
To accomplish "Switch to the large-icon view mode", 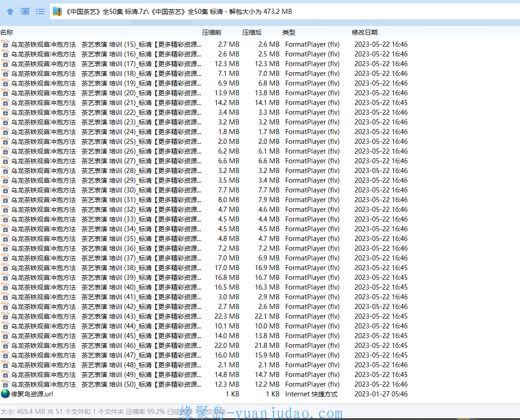I will (x=25, y=12).
